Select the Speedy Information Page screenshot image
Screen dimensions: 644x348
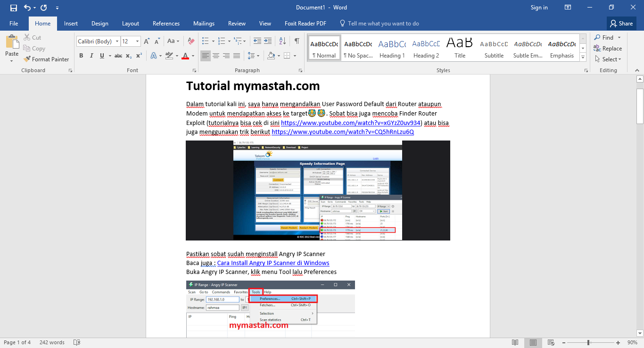click(x=318, y=190)
